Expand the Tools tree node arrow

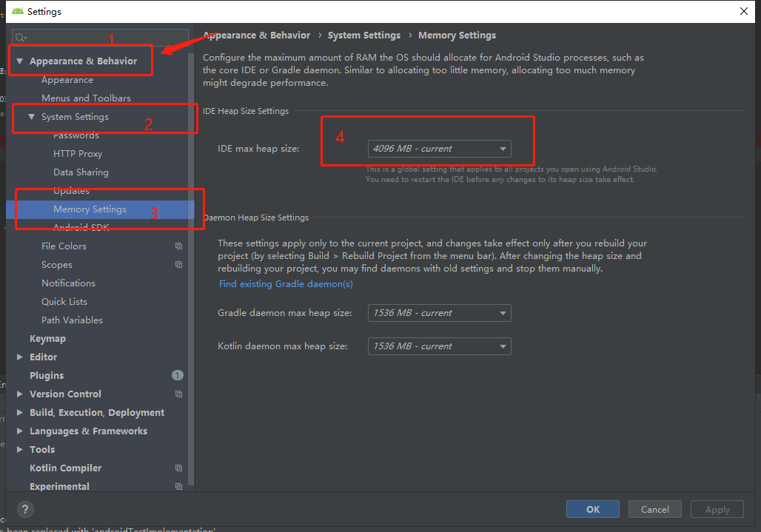tap(19, 450)
